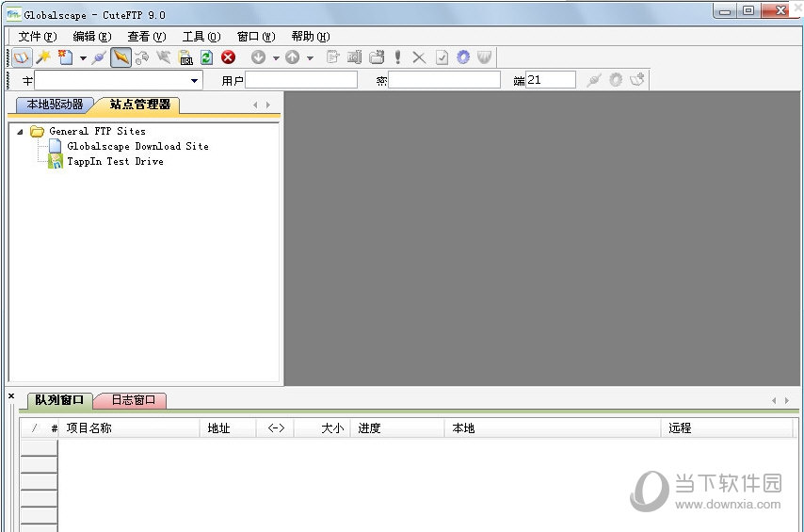Click the Download arrow icon
Viewport: 804px width, 532px height.
click(x=258, y=57)
